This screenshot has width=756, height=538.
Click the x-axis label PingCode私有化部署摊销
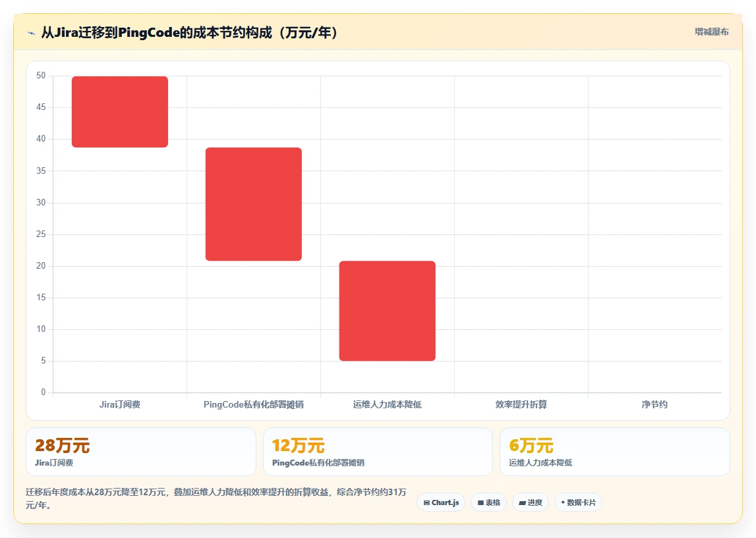coord(254,404)
